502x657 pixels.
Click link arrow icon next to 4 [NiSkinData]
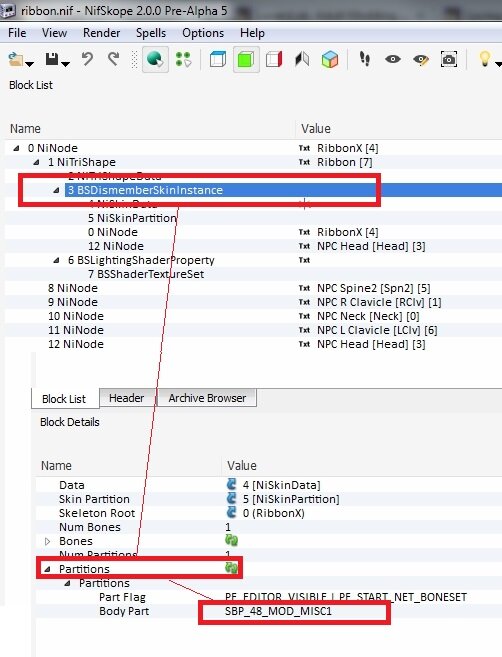point(231,484)
